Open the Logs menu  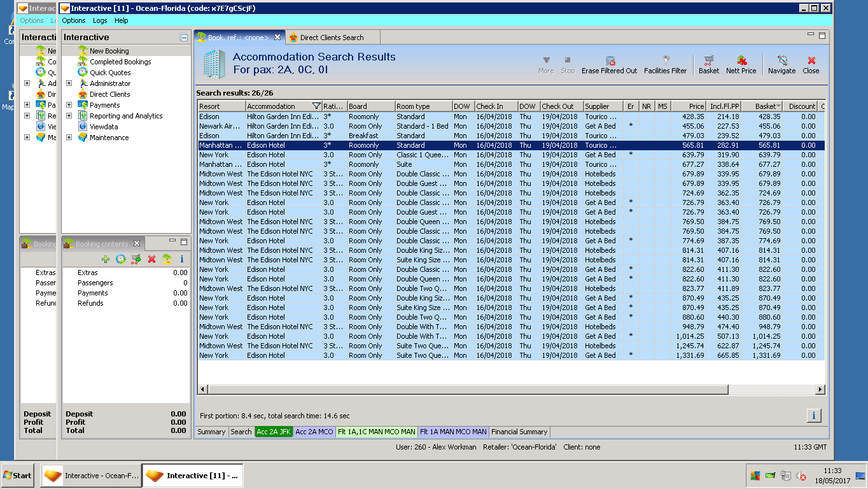tap(100, 20)
